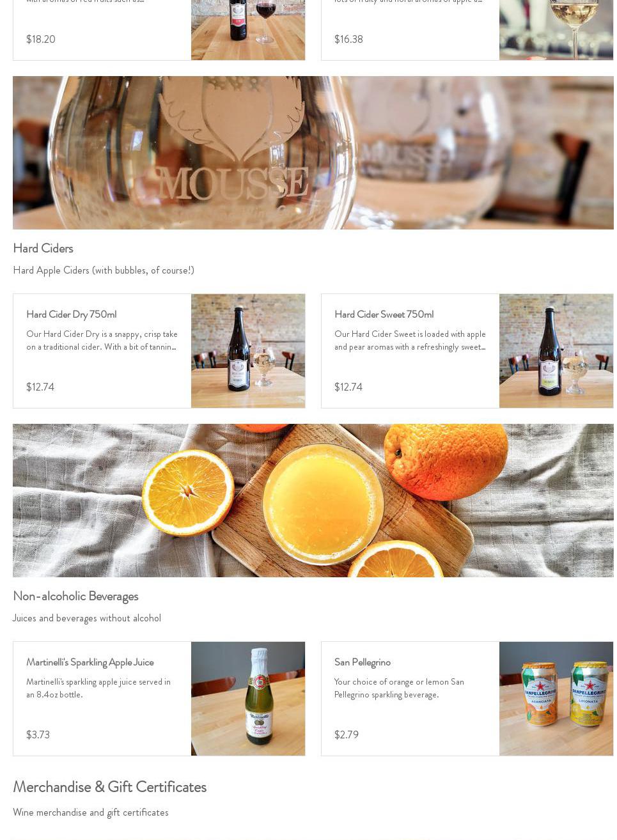The image size is (617, 840).
Task: Click the Mousse glass banner image
Action: pos(313,153)
